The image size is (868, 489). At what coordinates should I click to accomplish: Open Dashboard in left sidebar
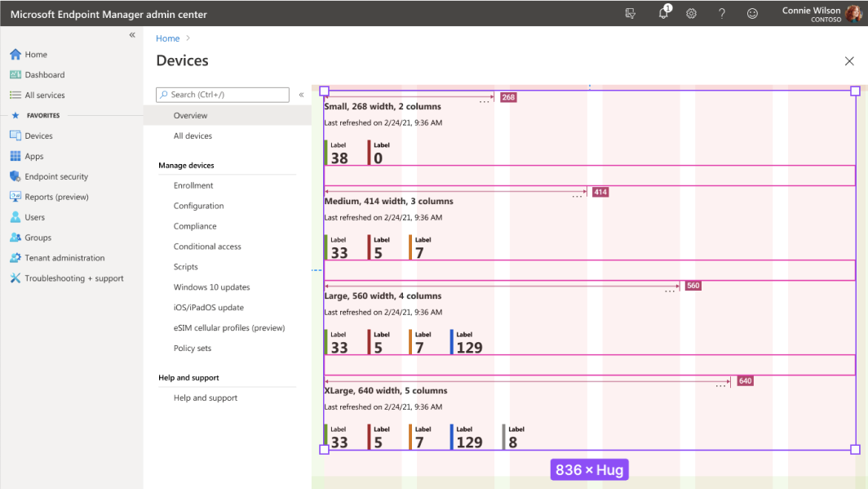pyautogui.click(x=45, y=75)
